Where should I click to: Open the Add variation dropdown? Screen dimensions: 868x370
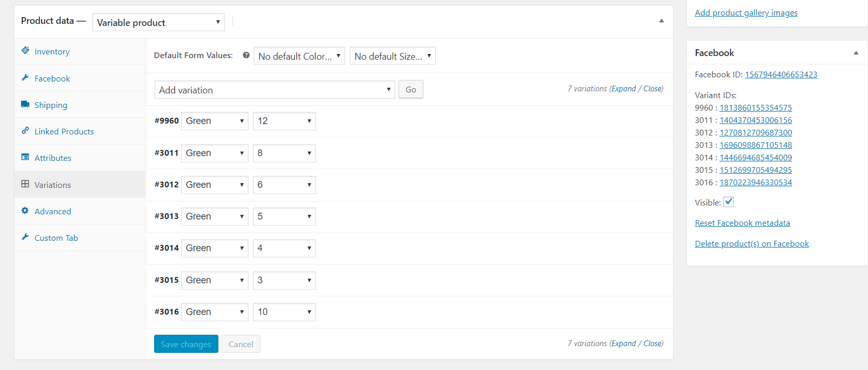pos(275,90)
